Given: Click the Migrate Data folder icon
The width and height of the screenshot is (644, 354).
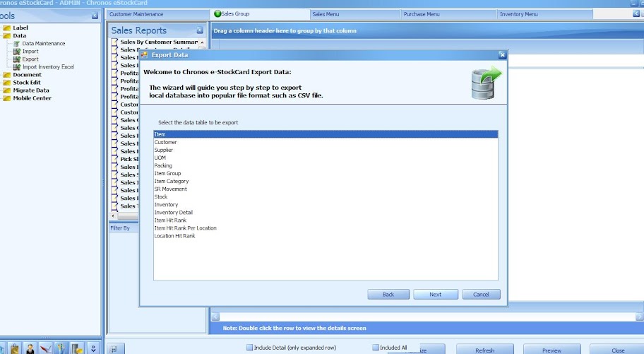Looking at the screenshot, I should pos(7,90).
